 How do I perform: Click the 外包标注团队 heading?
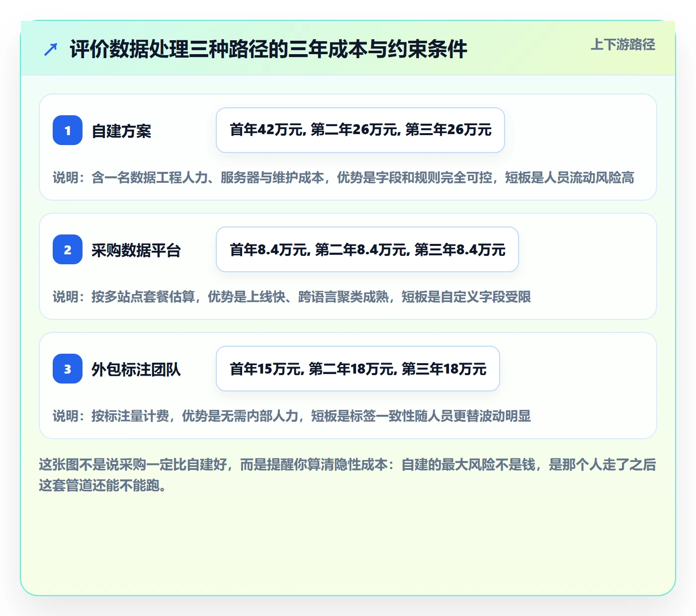(x=136, y=369)
